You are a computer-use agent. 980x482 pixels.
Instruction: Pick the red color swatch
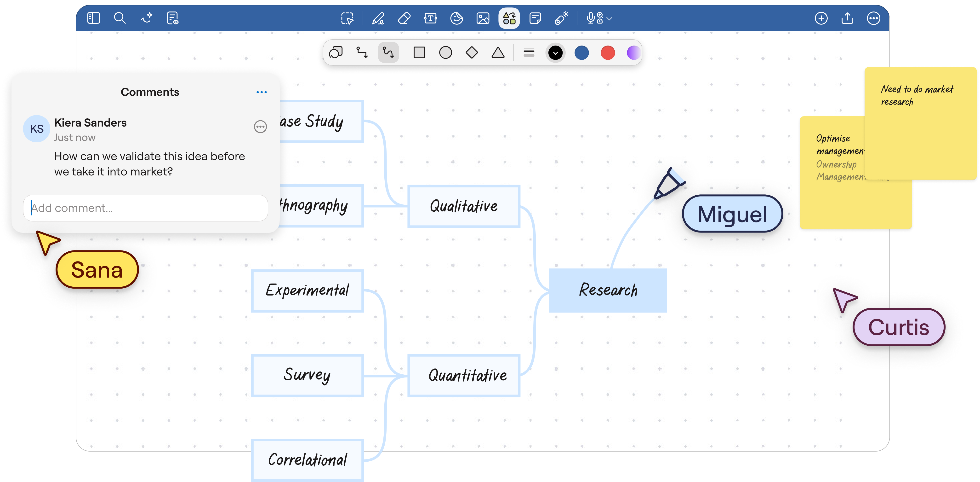click(608, 53)
